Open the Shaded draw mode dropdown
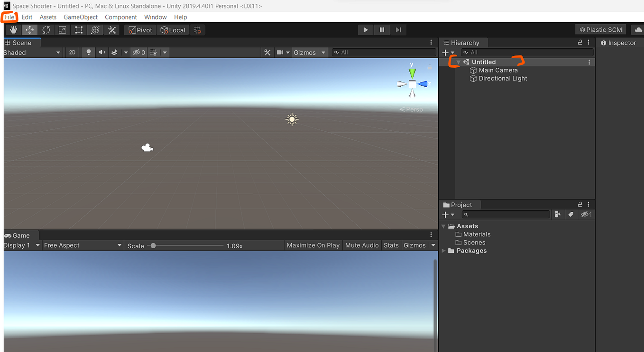Image resolution: width=644 pixels, height=352 pixels. tap(31, 52)
